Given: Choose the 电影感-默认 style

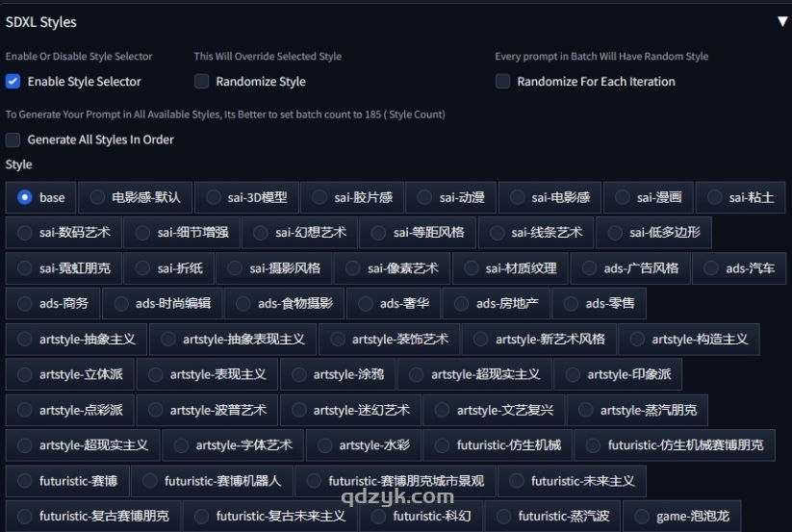Looking at the screenshot, I should [97, 197].
